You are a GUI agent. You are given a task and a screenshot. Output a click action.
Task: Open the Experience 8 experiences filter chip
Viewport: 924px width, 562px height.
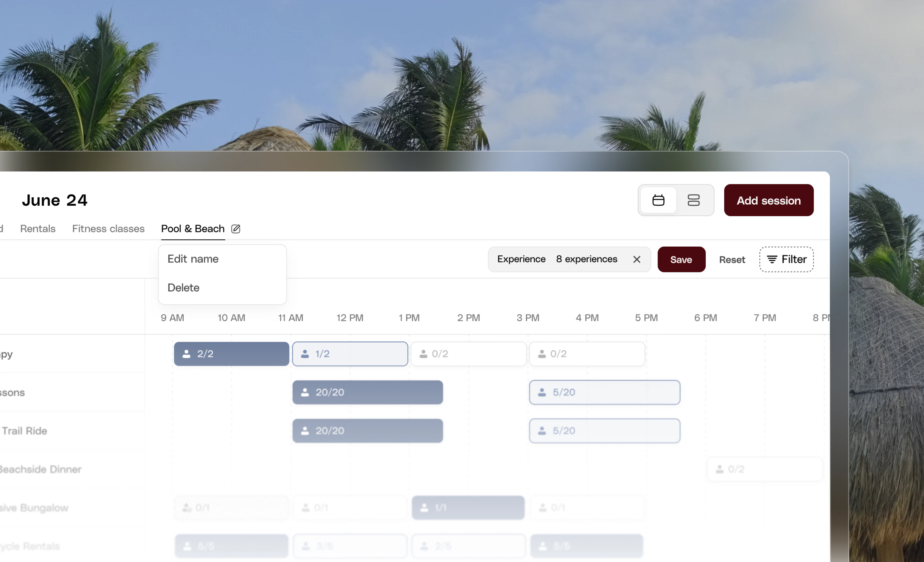pyautogui.click(x=557, y=259)
